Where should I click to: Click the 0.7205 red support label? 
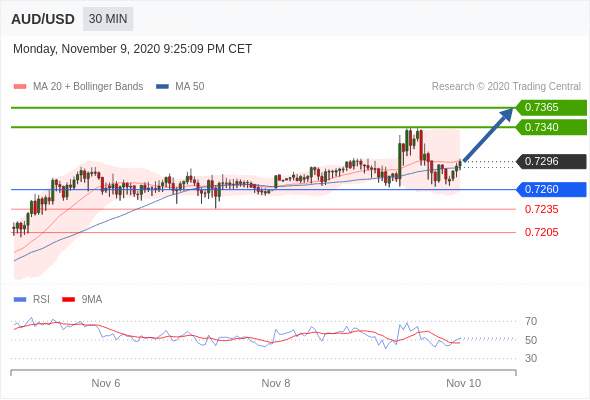[541, 233]
